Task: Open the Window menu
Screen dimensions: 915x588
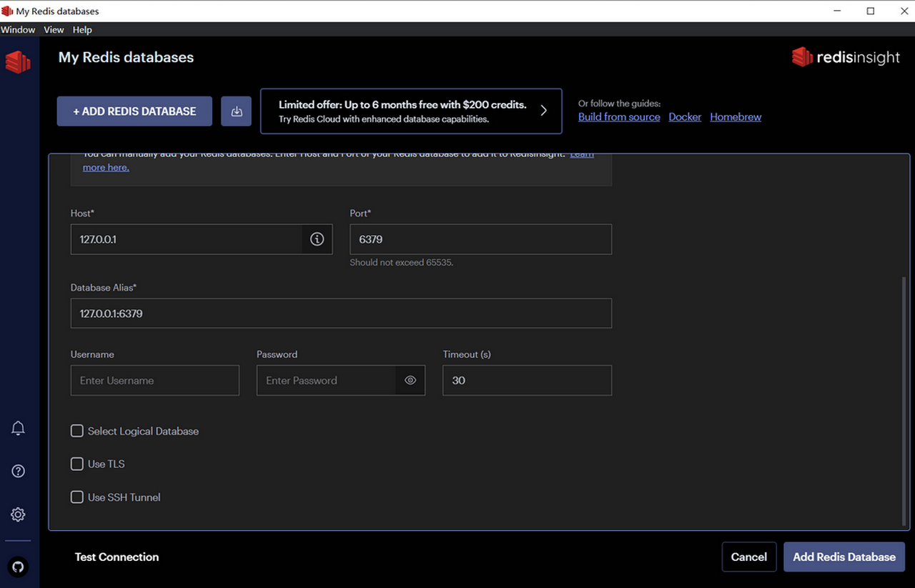Action: [18, 30]
